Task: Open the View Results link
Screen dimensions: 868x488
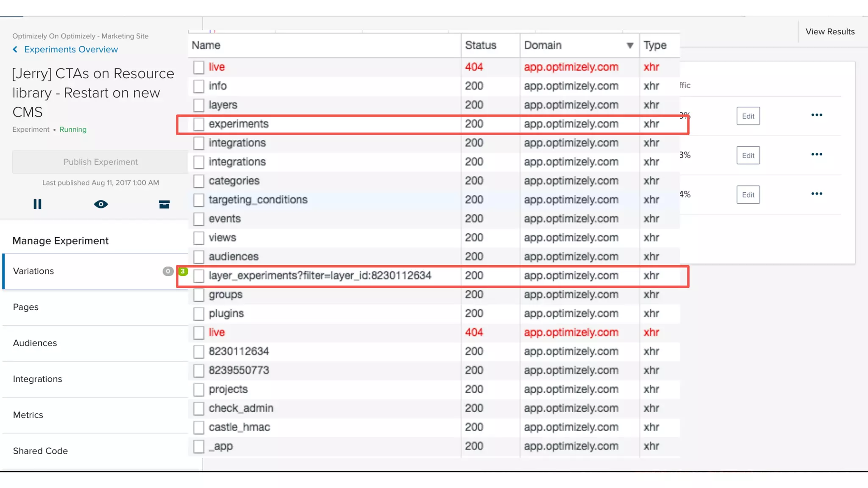Action: [829, 32]
